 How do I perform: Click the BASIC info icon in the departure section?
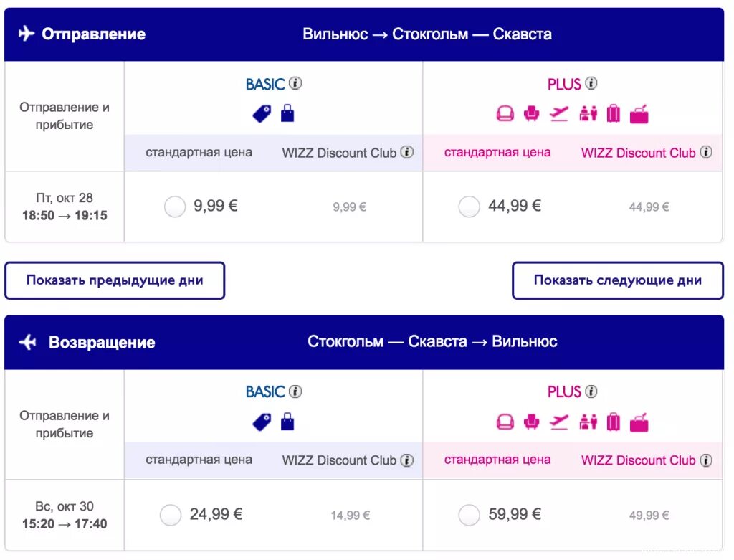click(x=295, y=83)
